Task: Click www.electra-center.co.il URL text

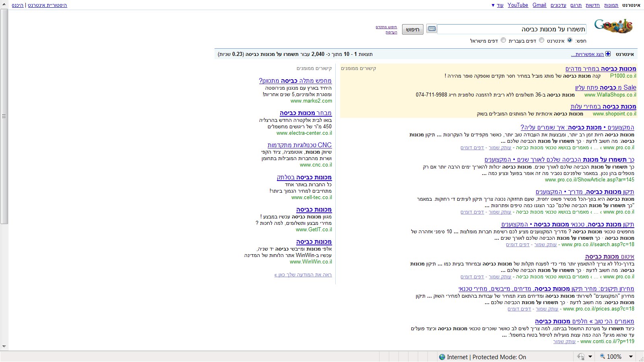Action: tap(304, 133)
